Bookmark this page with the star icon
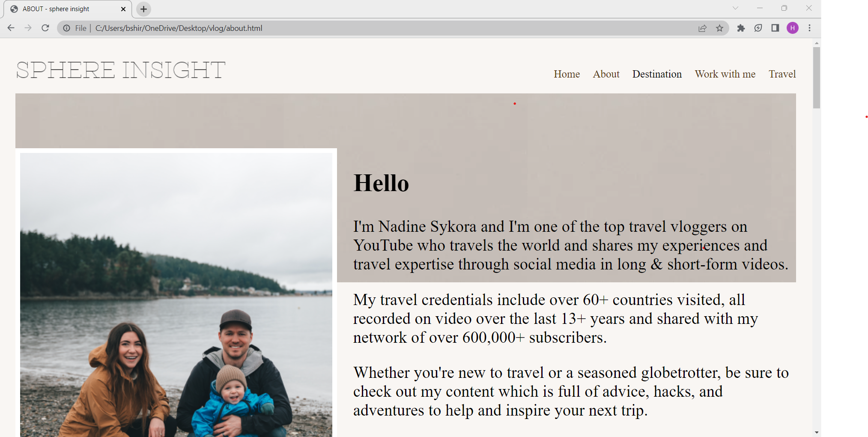 [x=719, y=28]
